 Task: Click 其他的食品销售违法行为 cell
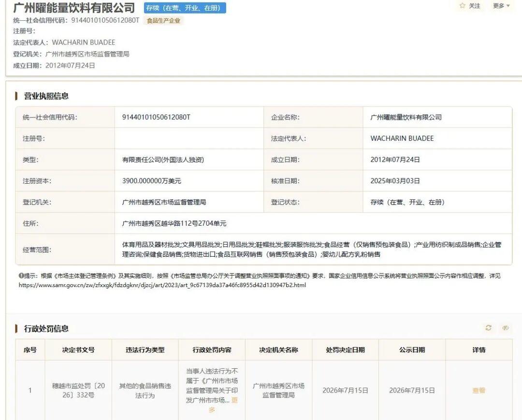tap(145, 391)
